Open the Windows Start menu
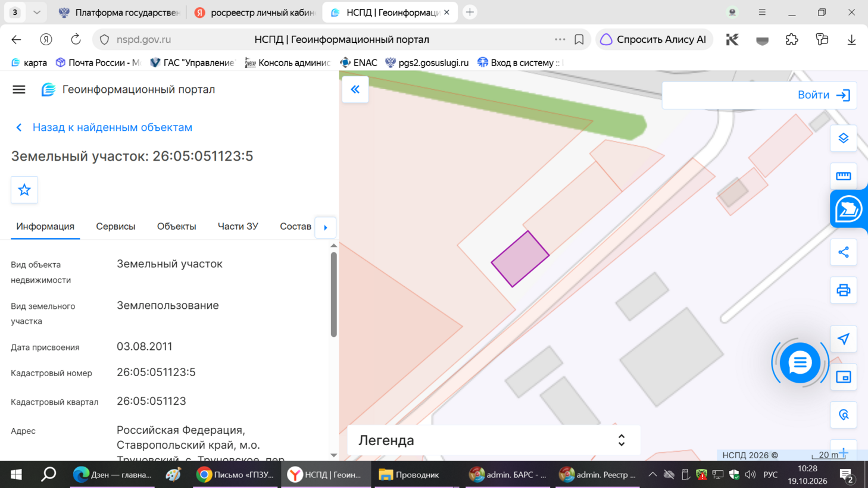Image resolution: width=868 pixels, height=488 pixels. click(x=16, y=475)
